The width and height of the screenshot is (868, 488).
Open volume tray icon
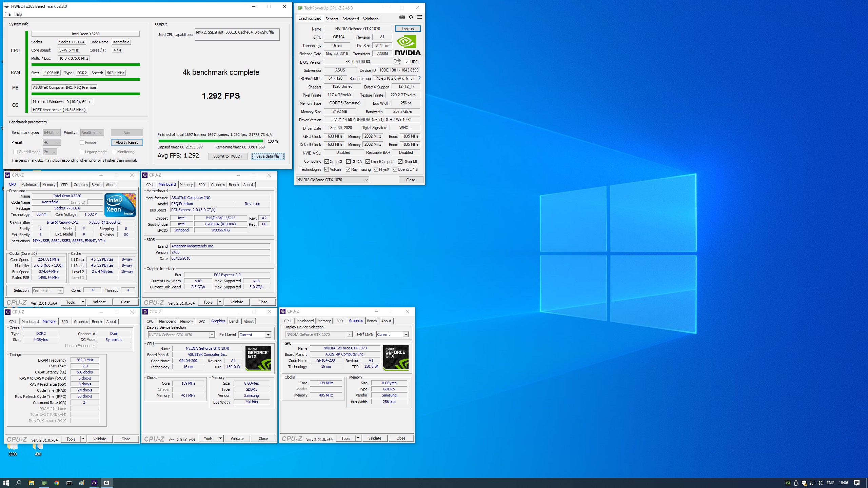[x=820, y=483]
